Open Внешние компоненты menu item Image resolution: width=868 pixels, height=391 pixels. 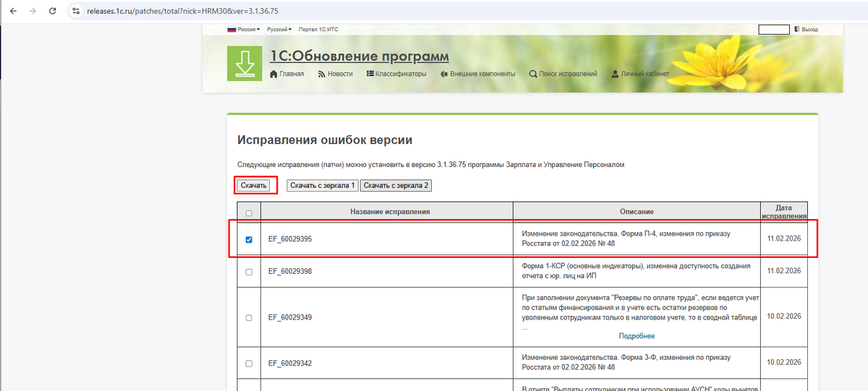coord(477,74)
